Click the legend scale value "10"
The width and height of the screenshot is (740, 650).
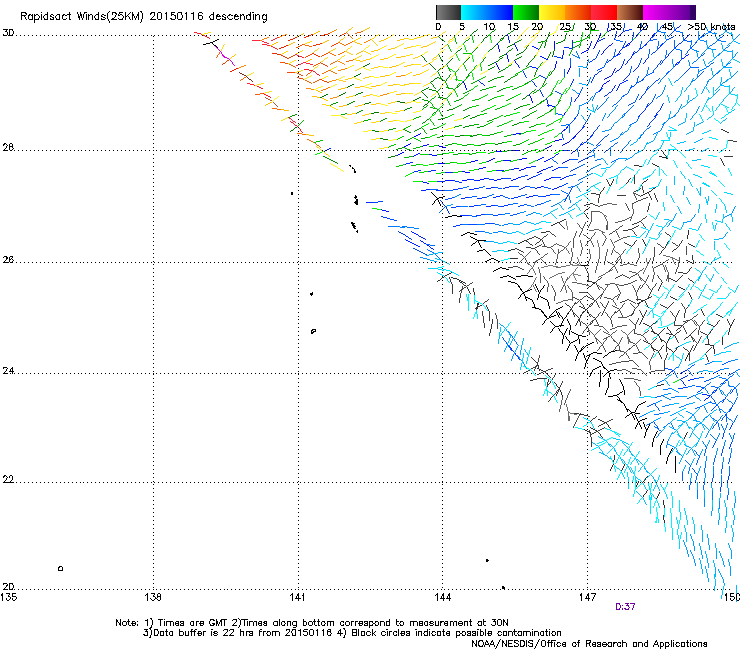tap(489, 27)
